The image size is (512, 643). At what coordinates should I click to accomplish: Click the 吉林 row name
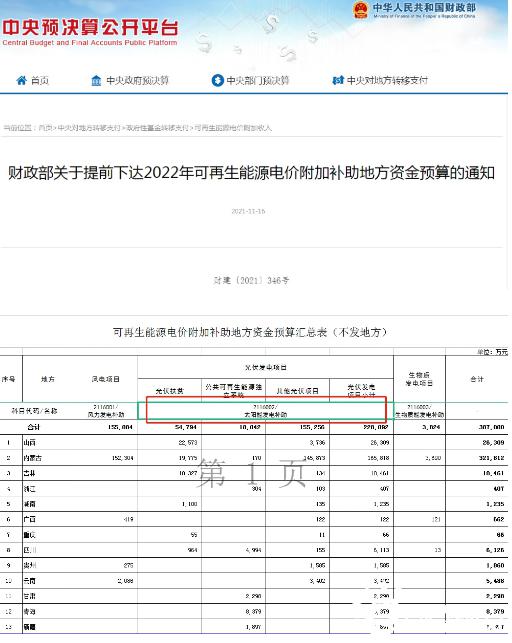coord(30,473)
